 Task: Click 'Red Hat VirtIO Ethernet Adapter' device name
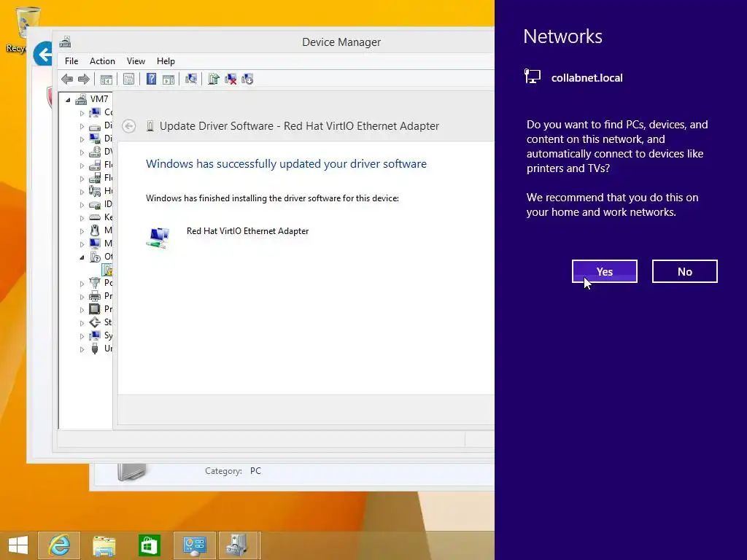tap(248, 231)
